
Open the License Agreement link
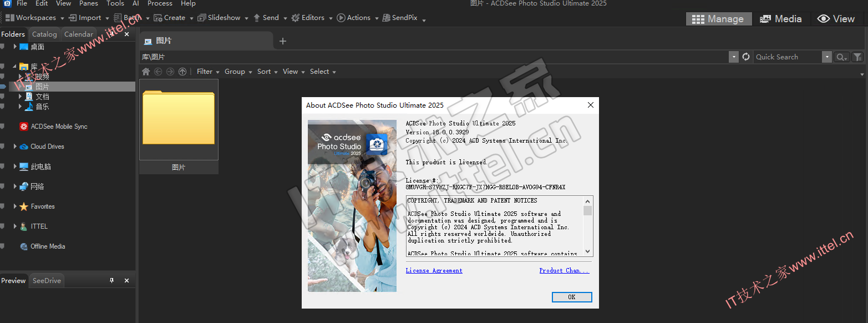pos(434,271)
